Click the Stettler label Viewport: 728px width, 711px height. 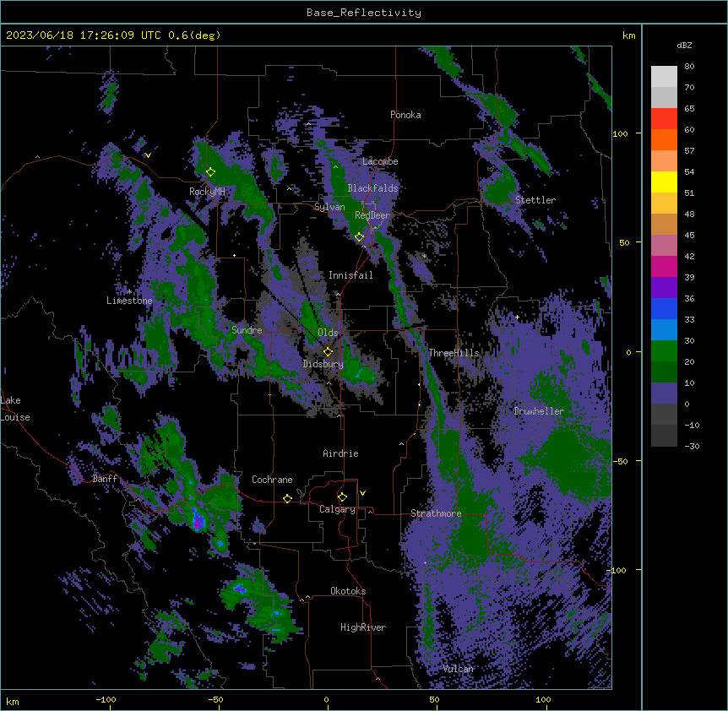[x=535, y=200]
